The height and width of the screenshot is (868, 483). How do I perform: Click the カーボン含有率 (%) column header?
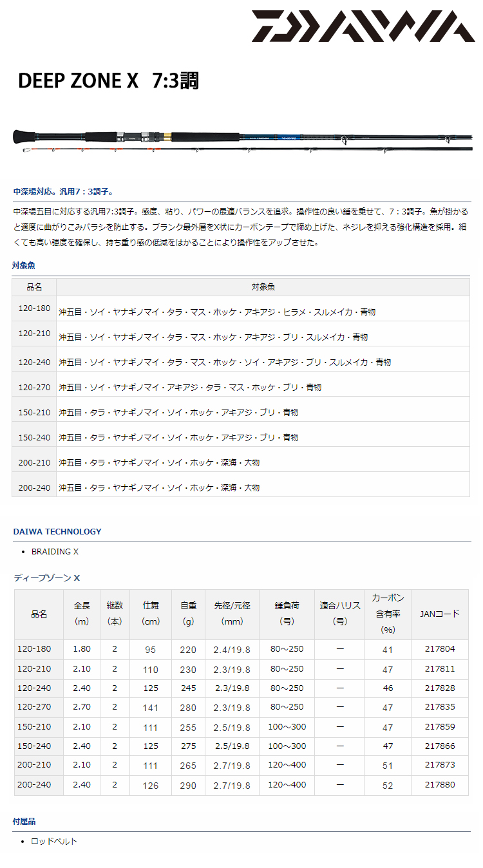pos(388,614)
